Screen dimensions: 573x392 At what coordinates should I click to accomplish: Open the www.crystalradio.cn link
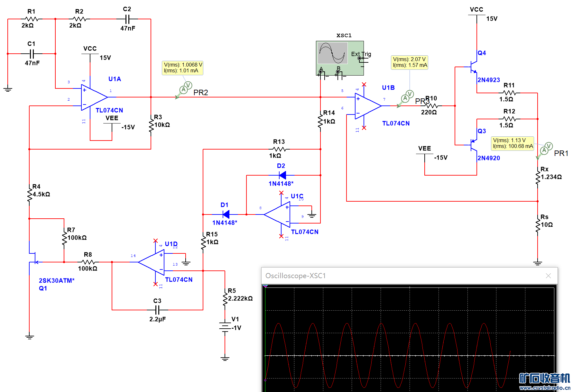(545, 388)
